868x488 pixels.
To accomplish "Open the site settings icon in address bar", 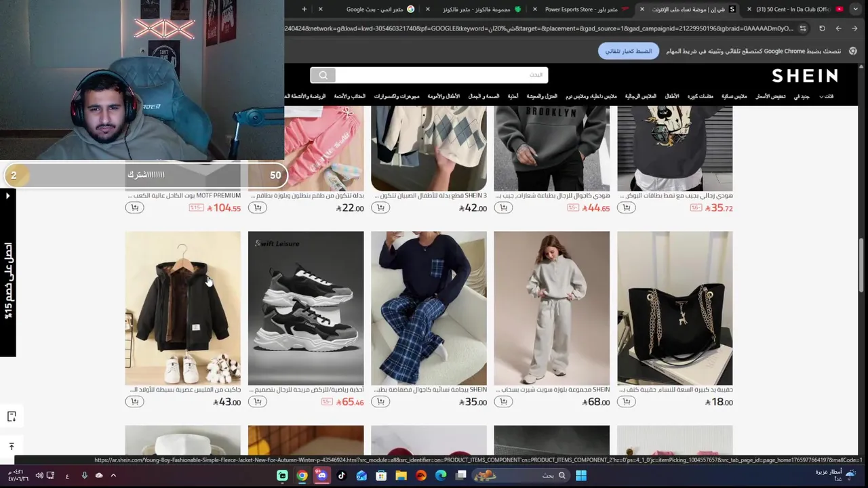I will coord(803,28).
